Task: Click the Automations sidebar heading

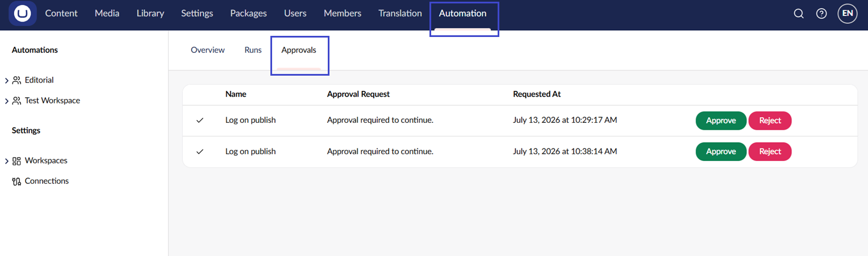Action: tap(35, 50)
